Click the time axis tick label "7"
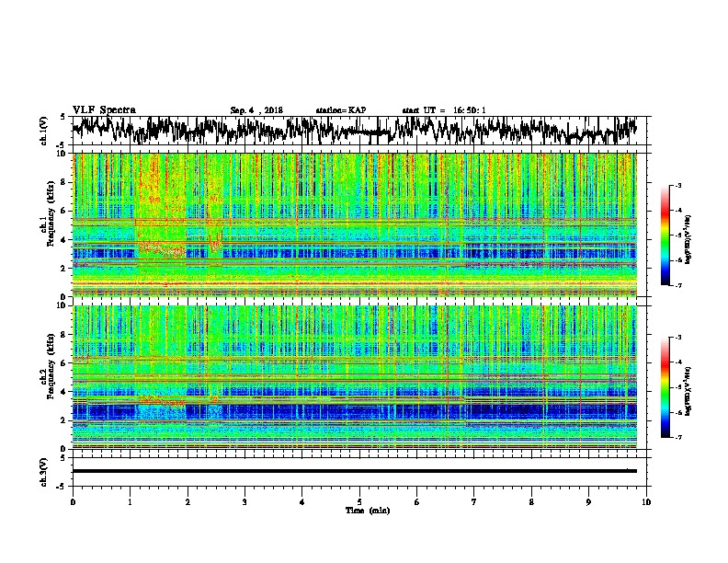 tap(474, 501)
